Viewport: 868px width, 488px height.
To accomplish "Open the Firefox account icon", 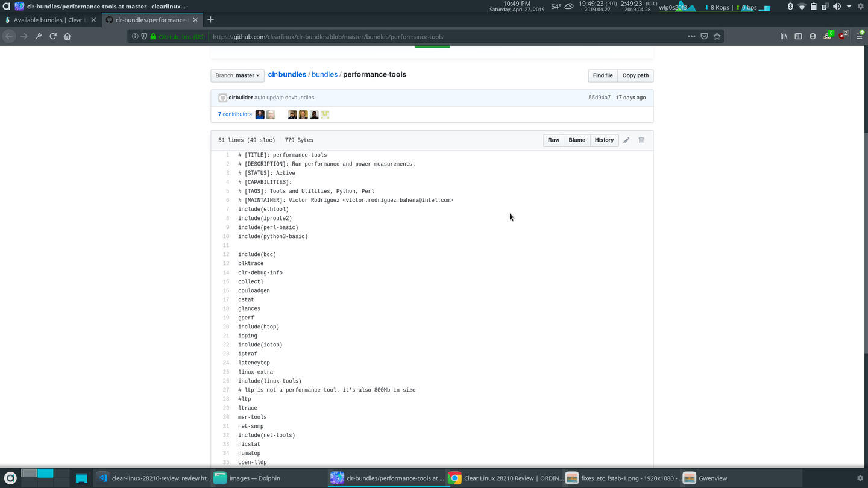I will point(813,36).
